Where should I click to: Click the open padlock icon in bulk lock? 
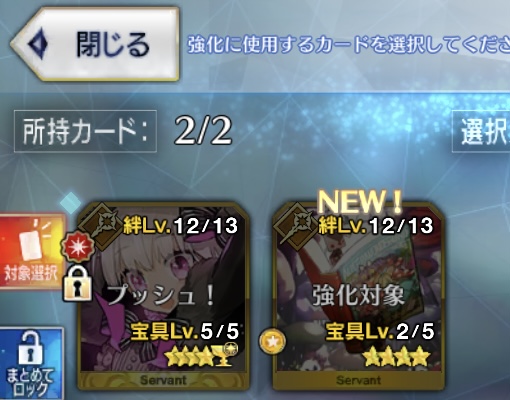31,348
